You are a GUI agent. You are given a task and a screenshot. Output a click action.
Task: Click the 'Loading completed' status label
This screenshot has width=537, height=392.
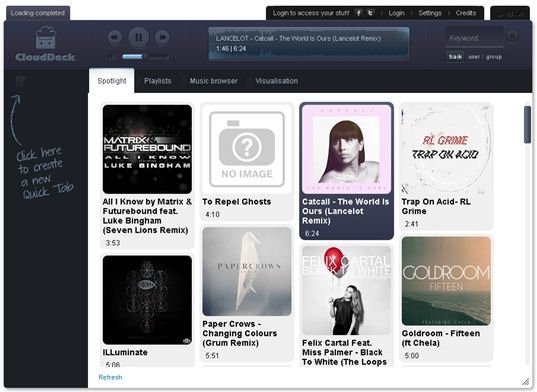pyautogui.click(x=38, y=13)
